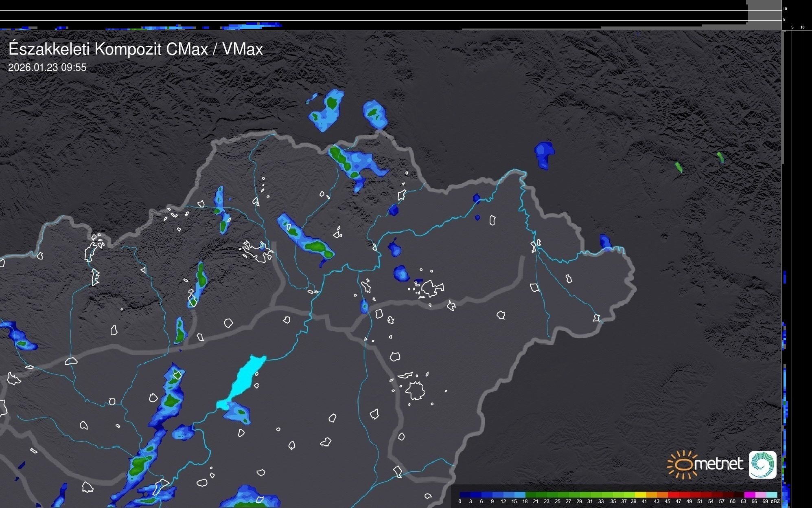The image size is (812, 508).
Task: Click the 21 value on the color scale
Action: click(536, 501)
